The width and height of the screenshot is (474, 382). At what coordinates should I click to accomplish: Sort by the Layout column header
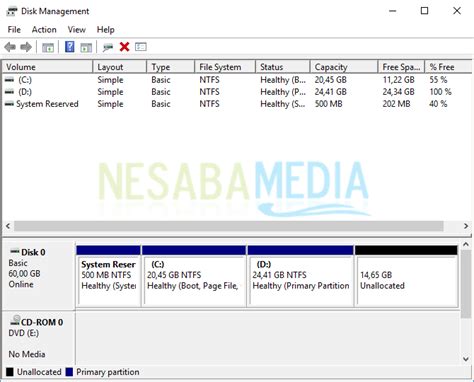coord(120,67)
